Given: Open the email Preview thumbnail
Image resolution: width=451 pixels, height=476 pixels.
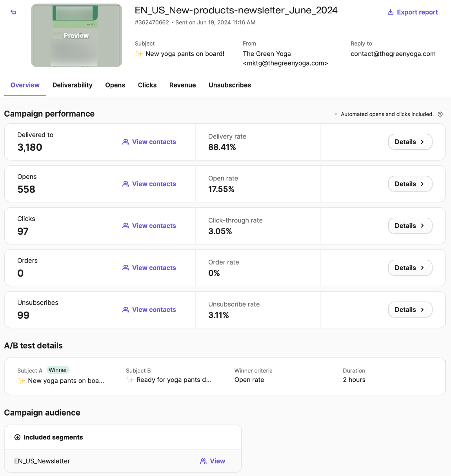Looking at the screenshot, I should point(76,35).
